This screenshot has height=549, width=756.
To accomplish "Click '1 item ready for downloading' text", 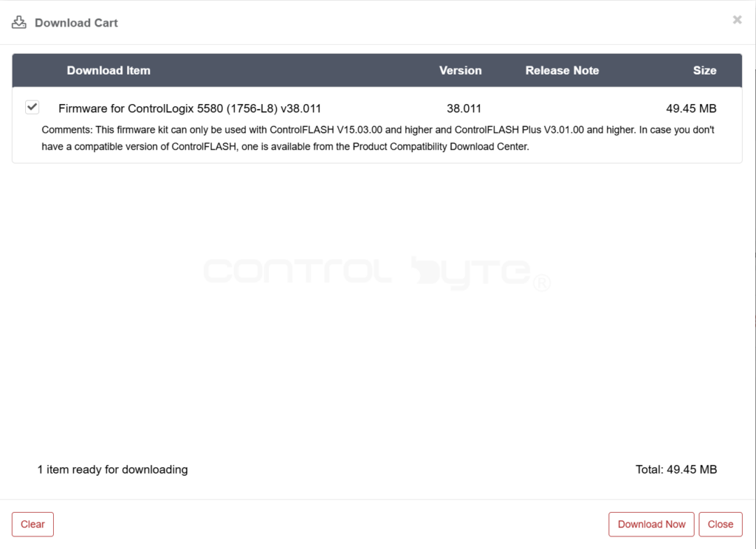I will (x=113, y=469).
